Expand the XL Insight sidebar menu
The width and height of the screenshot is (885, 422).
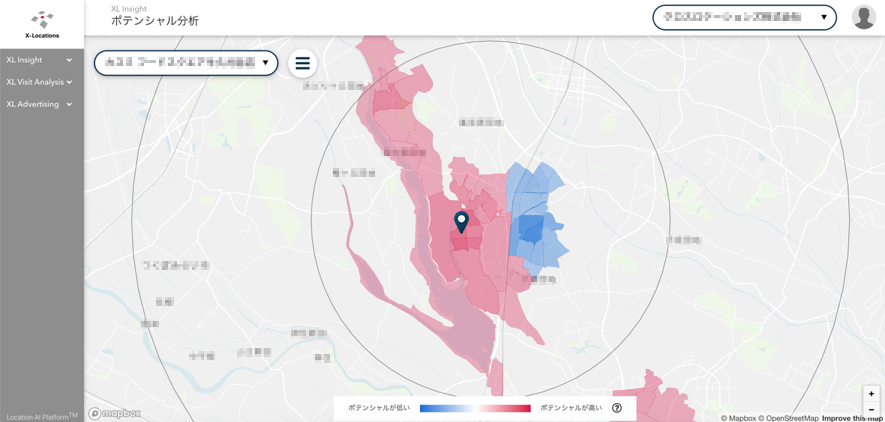[x=39, y=60]
